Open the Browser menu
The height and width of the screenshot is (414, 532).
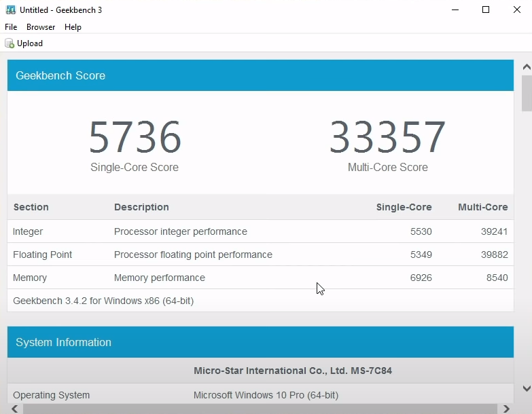(x=41, y=27)
